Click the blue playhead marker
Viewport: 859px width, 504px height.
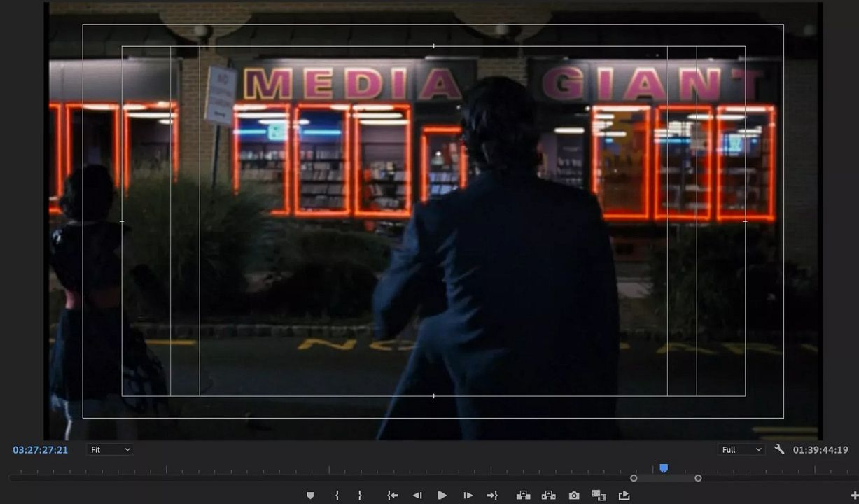point(663,468)
